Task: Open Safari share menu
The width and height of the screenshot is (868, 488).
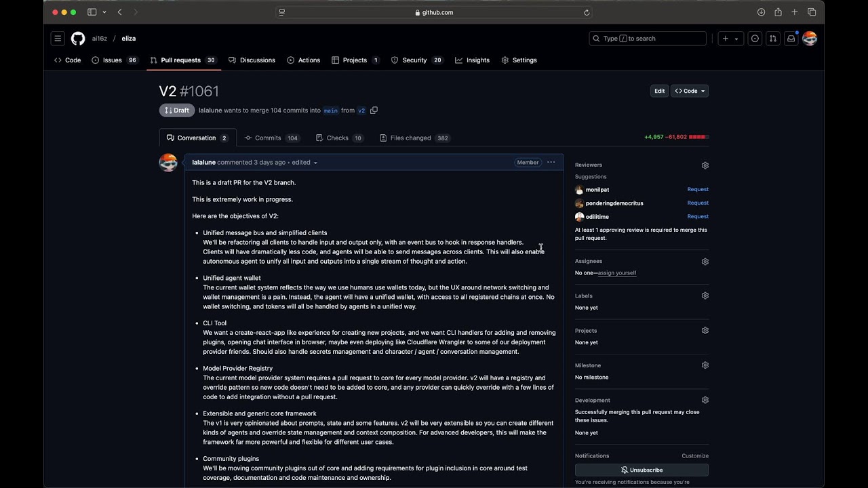Action: (x=778, y=12)
